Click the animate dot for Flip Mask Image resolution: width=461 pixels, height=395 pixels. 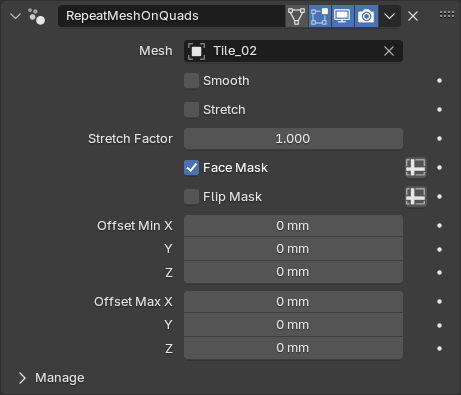(x=439, y=197)
